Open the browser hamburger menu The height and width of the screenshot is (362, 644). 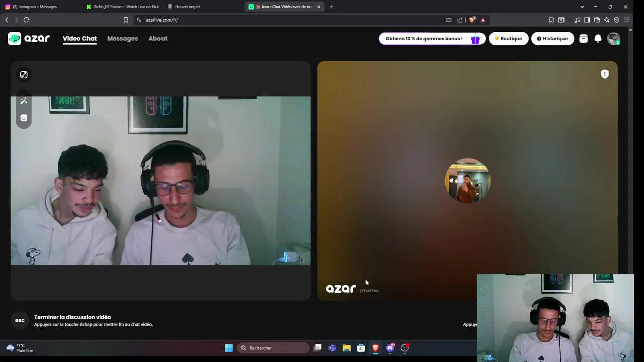point(626,20)
